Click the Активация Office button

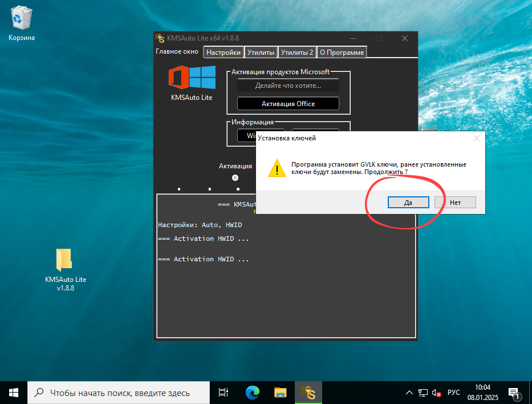(288, 104)
